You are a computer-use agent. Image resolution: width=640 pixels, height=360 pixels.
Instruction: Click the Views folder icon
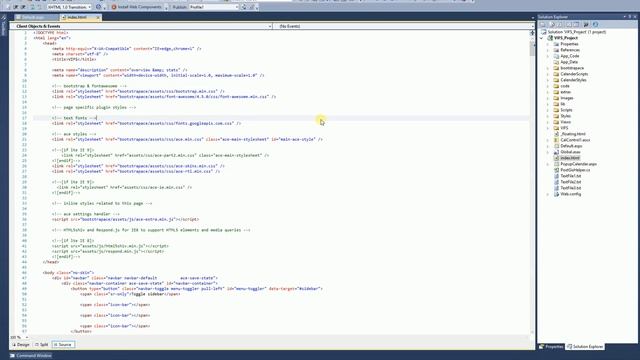(x=556, y=122)
